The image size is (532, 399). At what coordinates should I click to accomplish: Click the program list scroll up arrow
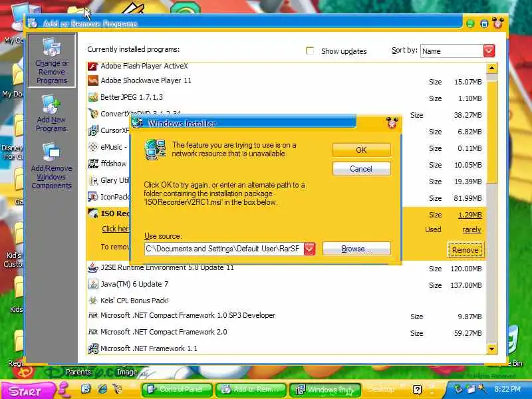(x=491, y=68)
